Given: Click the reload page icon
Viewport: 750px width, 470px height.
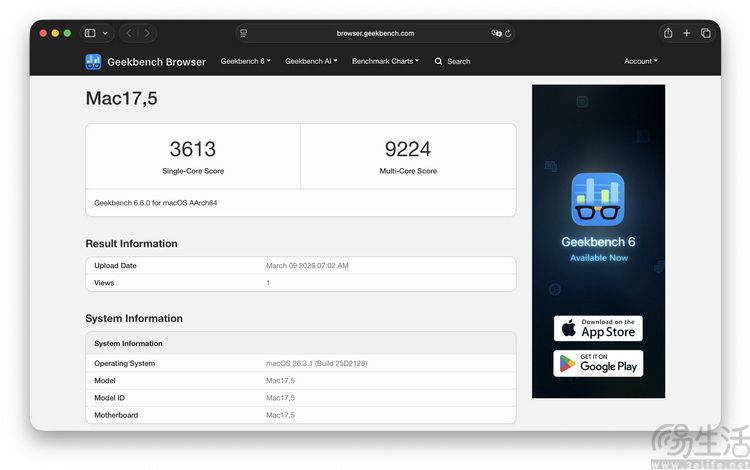Looking at the screenshot, I should [508, 33].
